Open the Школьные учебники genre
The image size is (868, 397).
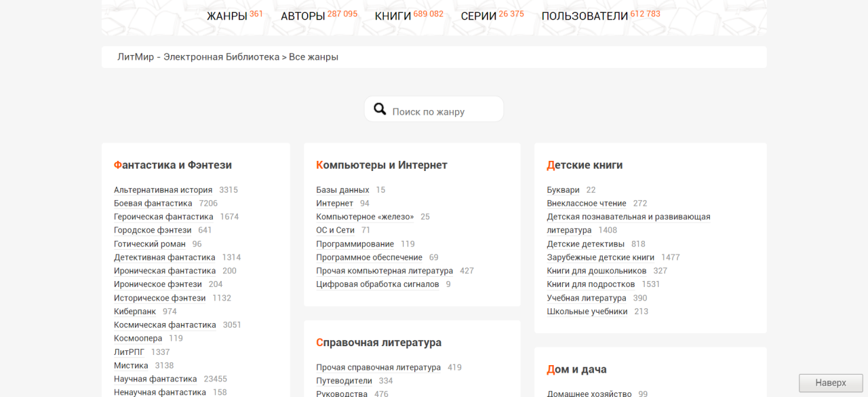pyautogui.click(x=587, y=311)
